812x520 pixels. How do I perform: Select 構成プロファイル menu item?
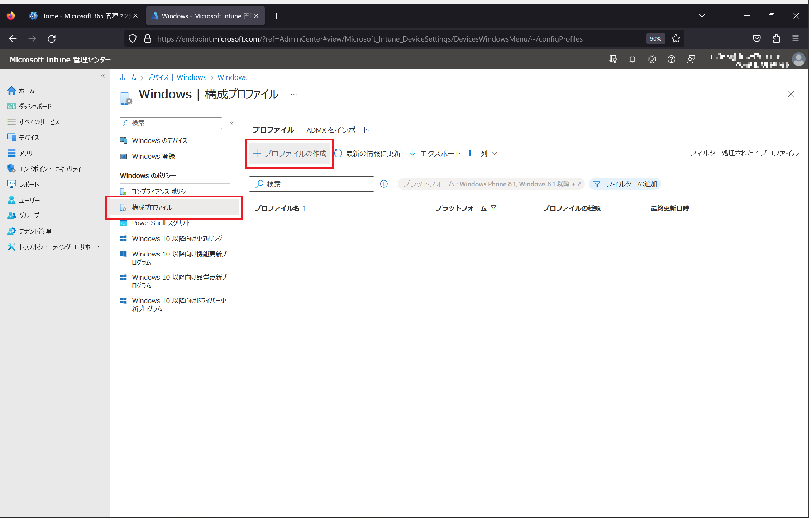click(175, 208)
